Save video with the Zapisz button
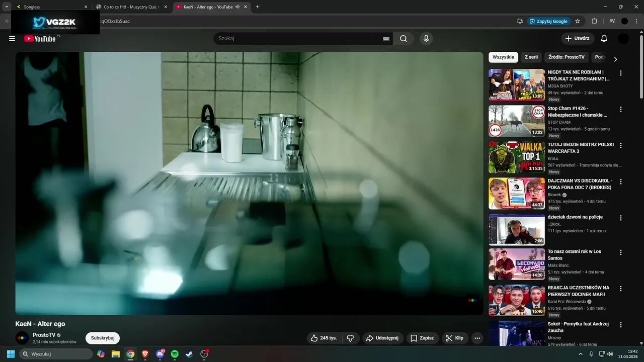The image size is (644, 362). (422, 338)
